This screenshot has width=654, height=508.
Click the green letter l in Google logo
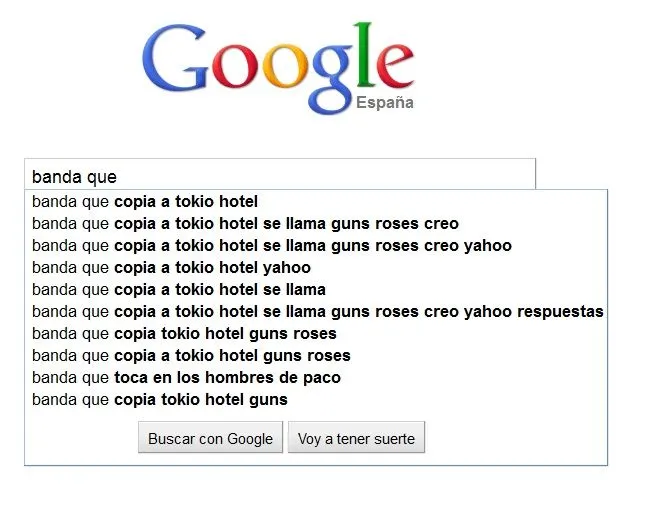(x=367, y=55)
